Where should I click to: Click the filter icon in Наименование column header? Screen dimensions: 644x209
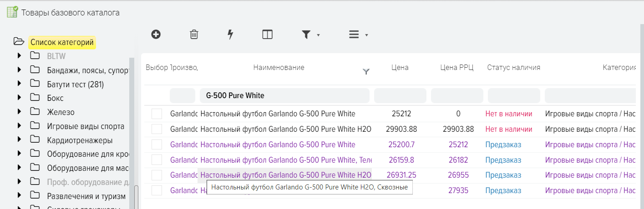point(366,71)
